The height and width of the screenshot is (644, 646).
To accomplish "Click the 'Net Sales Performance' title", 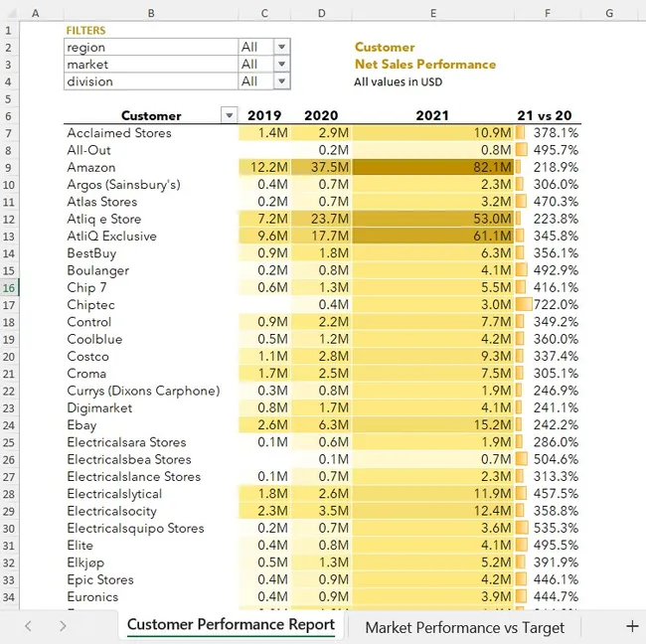I will click(x=425, y=65).
